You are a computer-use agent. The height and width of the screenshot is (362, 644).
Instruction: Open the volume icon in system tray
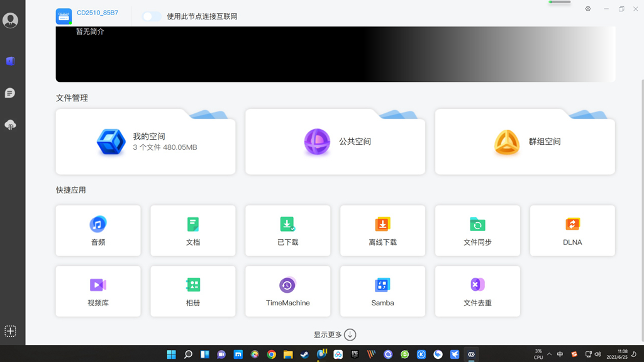coord(598,354)
